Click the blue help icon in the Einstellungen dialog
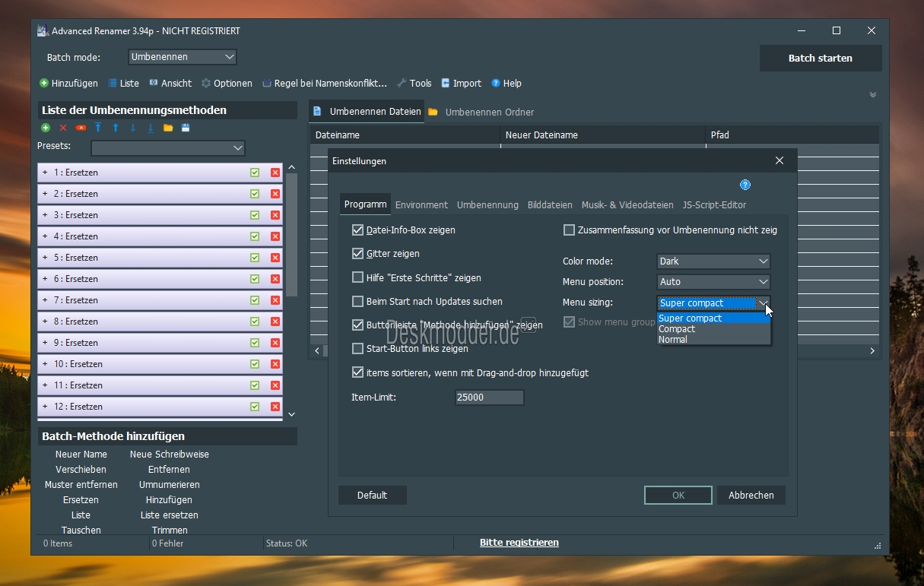 (x=745, y=185)
